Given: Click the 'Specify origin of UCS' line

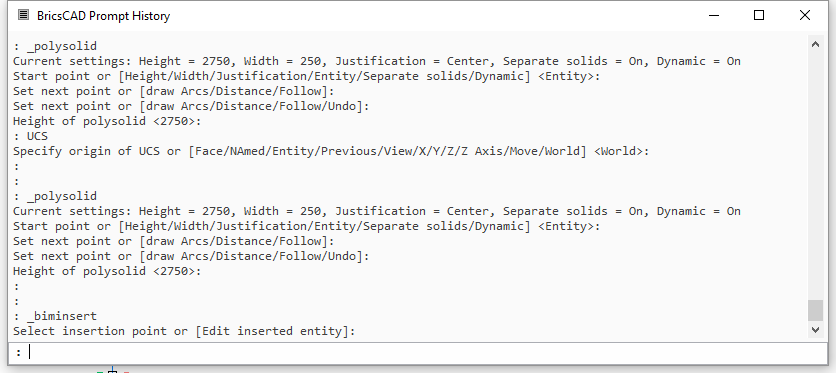Looking at the screenshot, I should coord(331,151).
